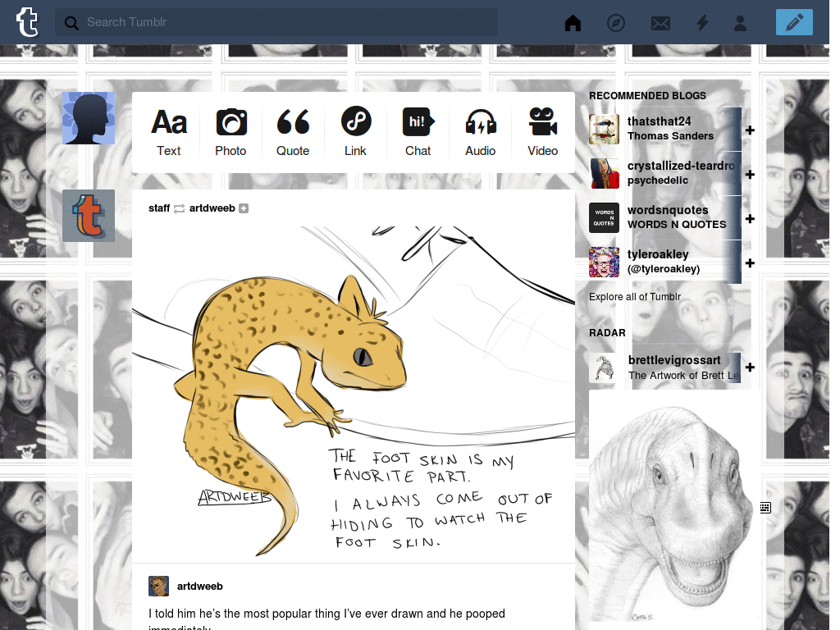Follow crystallized-teardrop with plus button
This screenshot has height=630, width=840.
[750, 175]
